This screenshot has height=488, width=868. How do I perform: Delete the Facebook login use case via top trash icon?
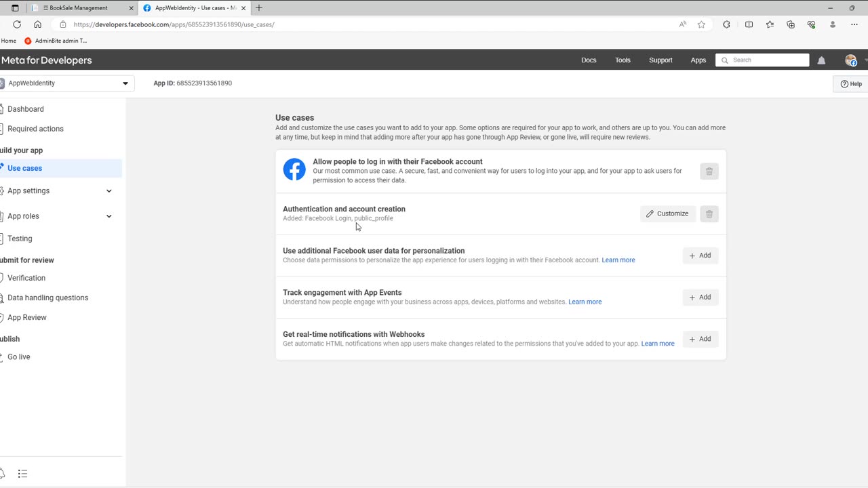[709, 171]
